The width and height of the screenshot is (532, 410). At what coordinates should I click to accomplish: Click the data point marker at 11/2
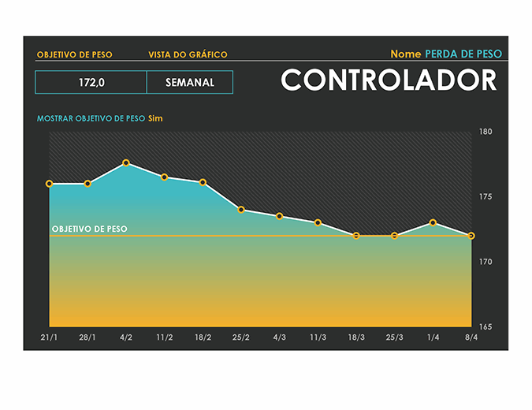click(x=165, y=177)
